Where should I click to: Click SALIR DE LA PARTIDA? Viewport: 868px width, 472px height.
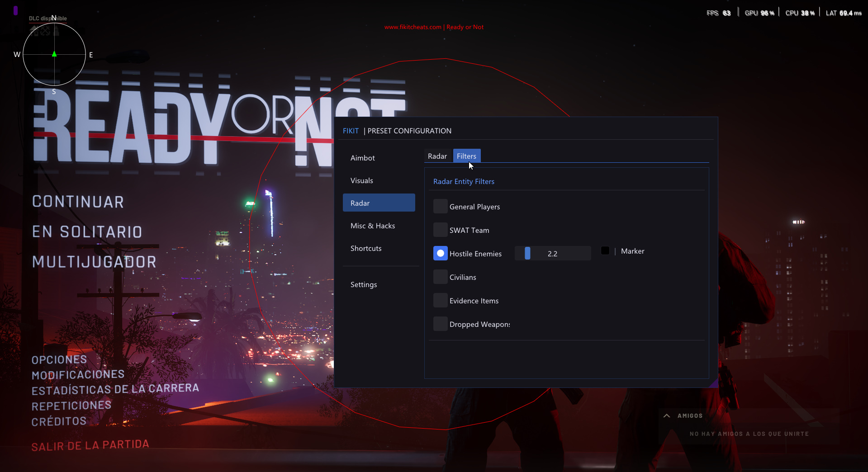click(x=90, y=445)
